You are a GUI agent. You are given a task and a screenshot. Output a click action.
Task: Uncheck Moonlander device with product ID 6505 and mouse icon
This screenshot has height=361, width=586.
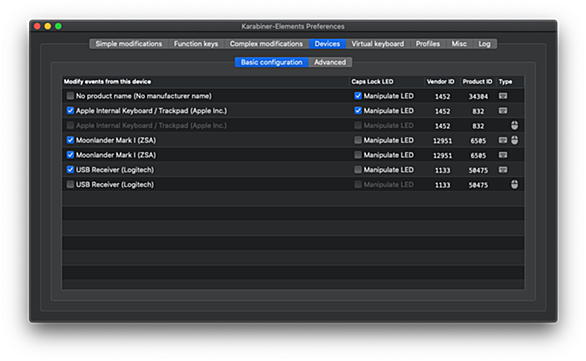(70, 140)
